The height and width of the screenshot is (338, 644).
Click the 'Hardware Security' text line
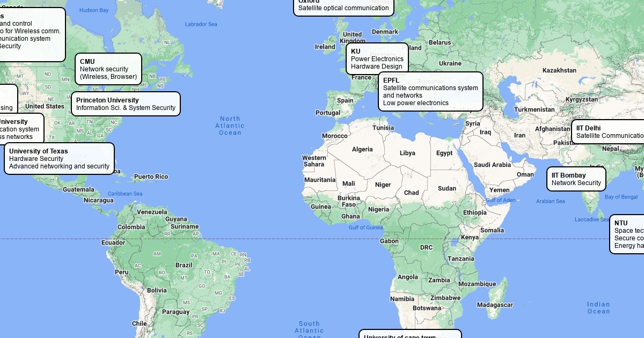click(x=36, y=159)
